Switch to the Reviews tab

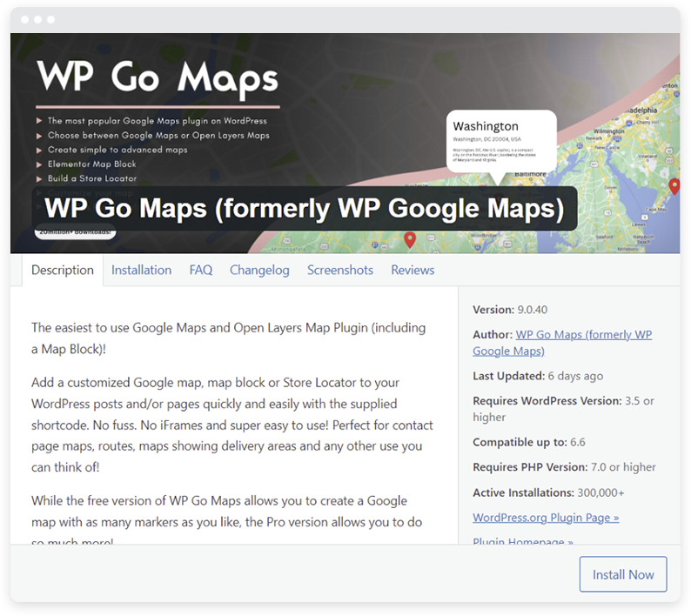coord(413,270)
